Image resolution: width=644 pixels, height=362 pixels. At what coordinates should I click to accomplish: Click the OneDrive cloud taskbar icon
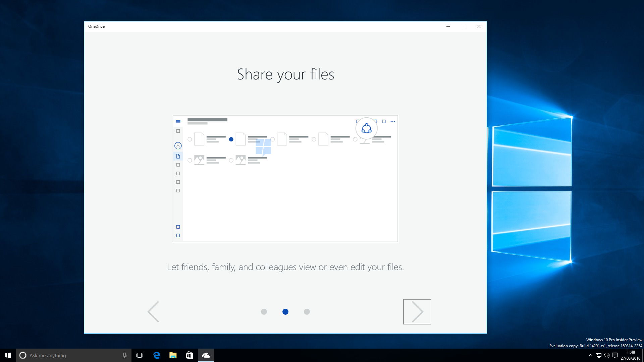[206, 355]
